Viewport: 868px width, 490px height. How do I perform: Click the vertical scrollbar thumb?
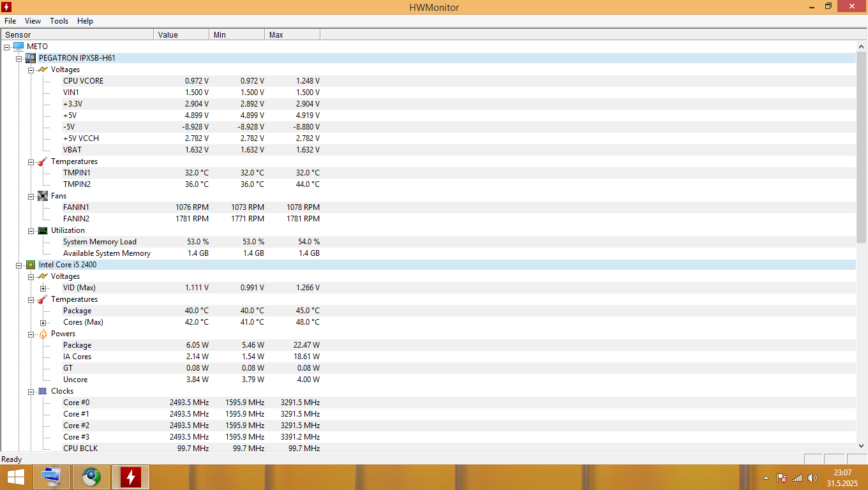pyautogui.click(x=862, y=147)
